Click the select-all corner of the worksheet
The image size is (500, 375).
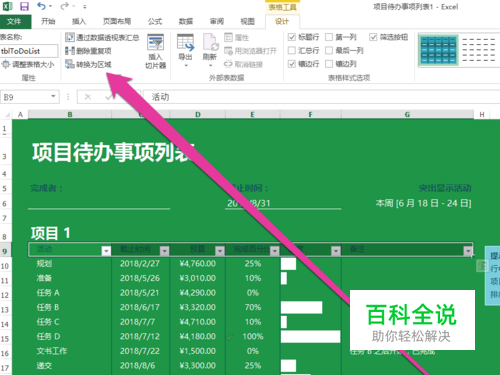[7, 115]
